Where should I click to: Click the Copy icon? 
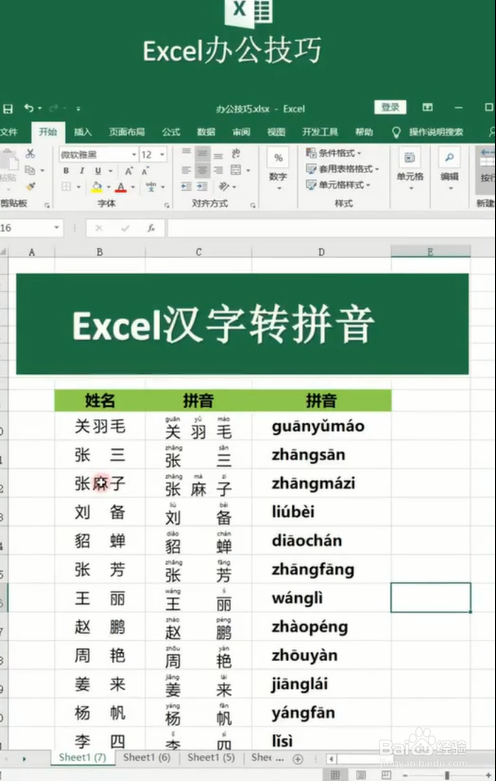(29, 170)
